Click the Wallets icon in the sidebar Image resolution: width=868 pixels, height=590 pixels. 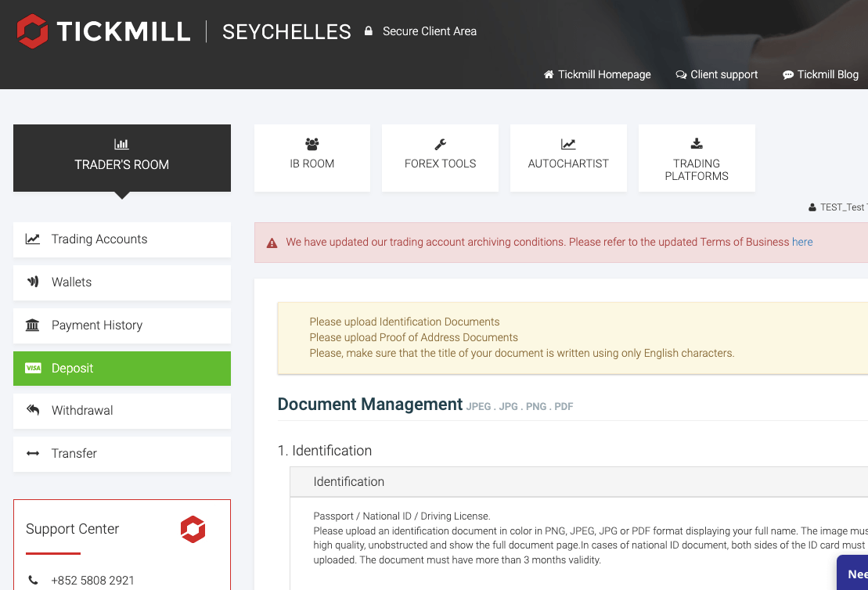pyautogui.click(x=33, y=282)
